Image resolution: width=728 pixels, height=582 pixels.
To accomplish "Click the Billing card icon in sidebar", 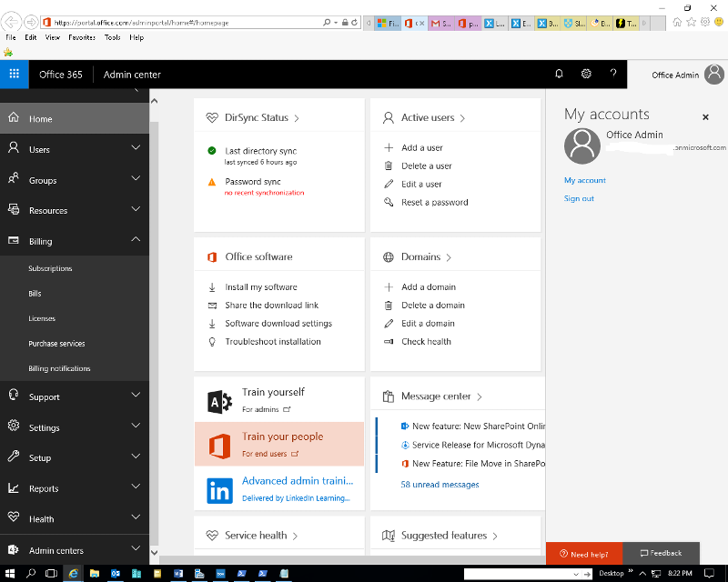I will 14,240.
